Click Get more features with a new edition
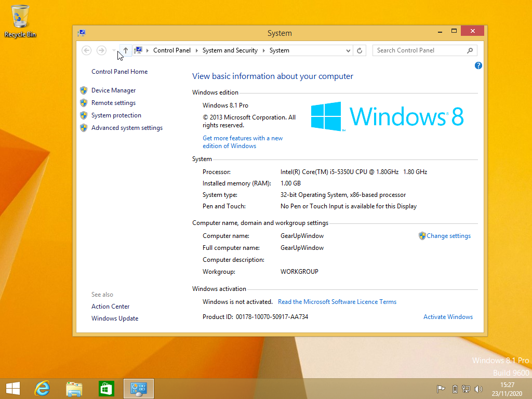 (243, 142)
